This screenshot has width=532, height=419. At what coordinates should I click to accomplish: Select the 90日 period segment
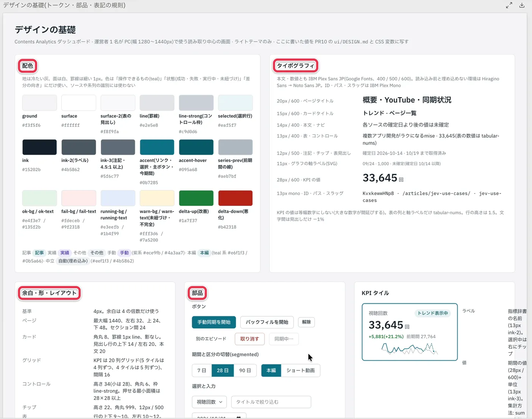(x=245, y=370)
